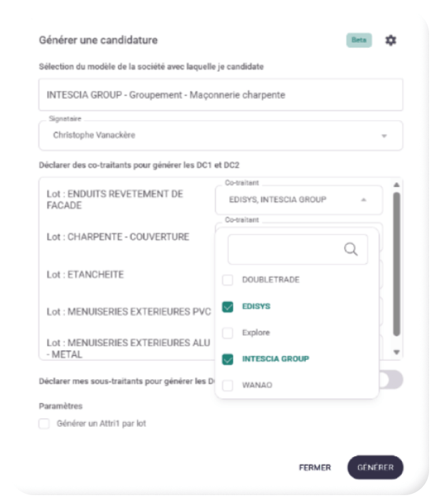The height and width of the screenshot is (504, 438).
Task: Uncheck INTESCIA GROUP co-traitant
Action: [x=228, y=359]
